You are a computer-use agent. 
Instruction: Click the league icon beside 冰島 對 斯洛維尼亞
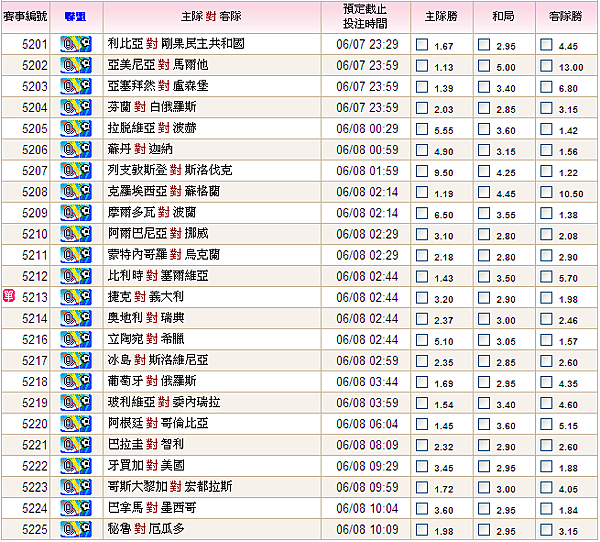coord(76,361)
